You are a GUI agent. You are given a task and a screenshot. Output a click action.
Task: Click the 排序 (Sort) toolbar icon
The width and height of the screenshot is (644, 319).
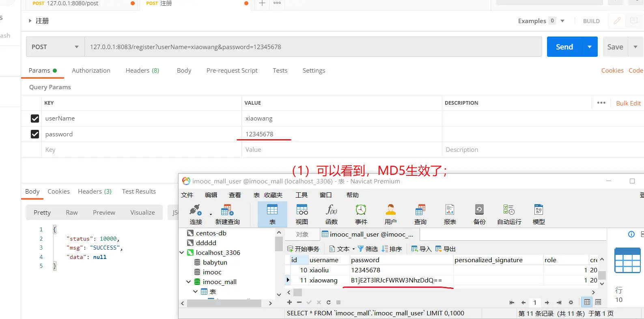pyautogui.click(x=392, y=249)
